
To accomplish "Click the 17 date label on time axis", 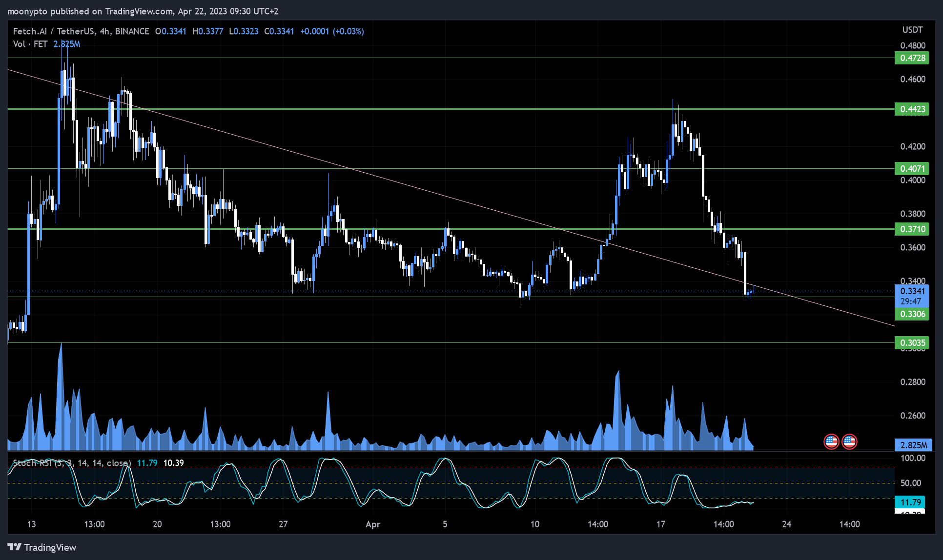I will point(661,524).
